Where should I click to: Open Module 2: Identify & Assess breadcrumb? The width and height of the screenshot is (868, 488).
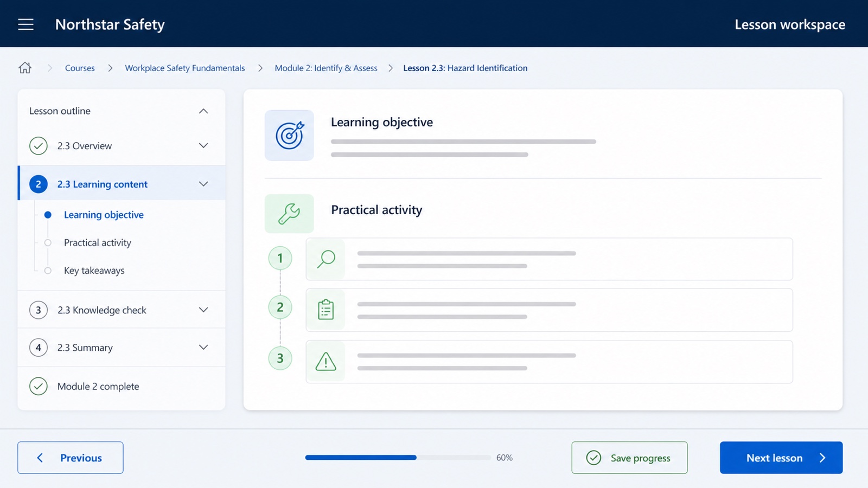click(x=326, y=68)
